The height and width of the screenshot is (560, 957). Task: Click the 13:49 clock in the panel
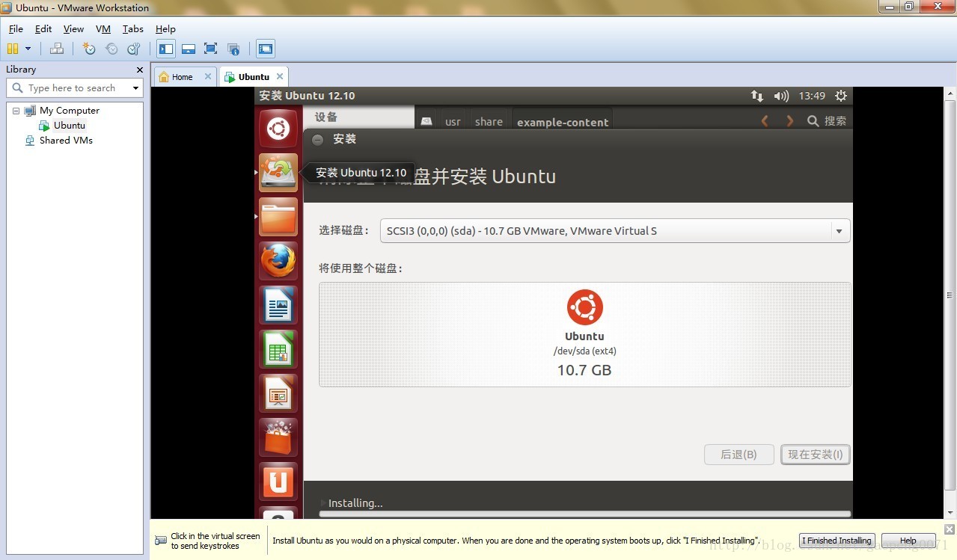812,96
